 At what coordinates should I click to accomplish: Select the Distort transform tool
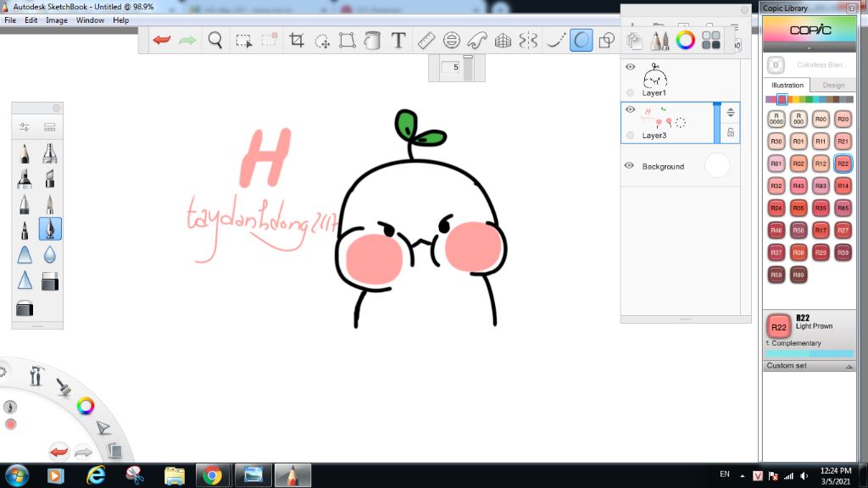point(347,40)
